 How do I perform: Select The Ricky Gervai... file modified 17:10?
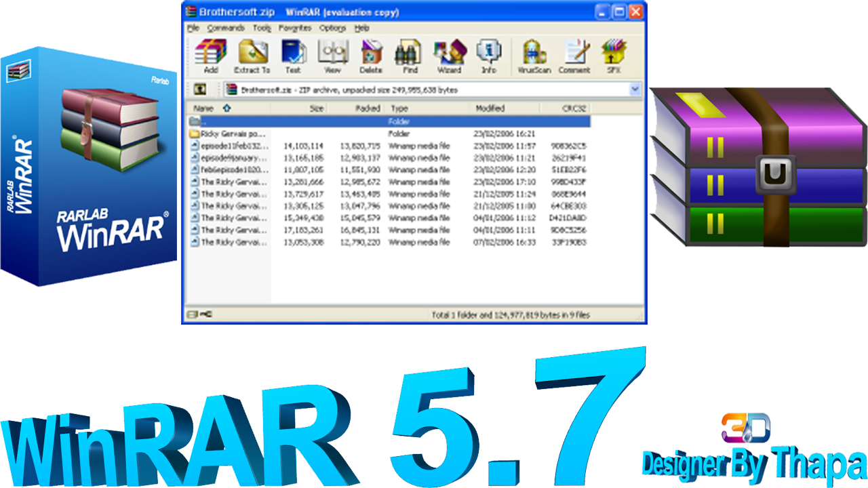(235, 182)
